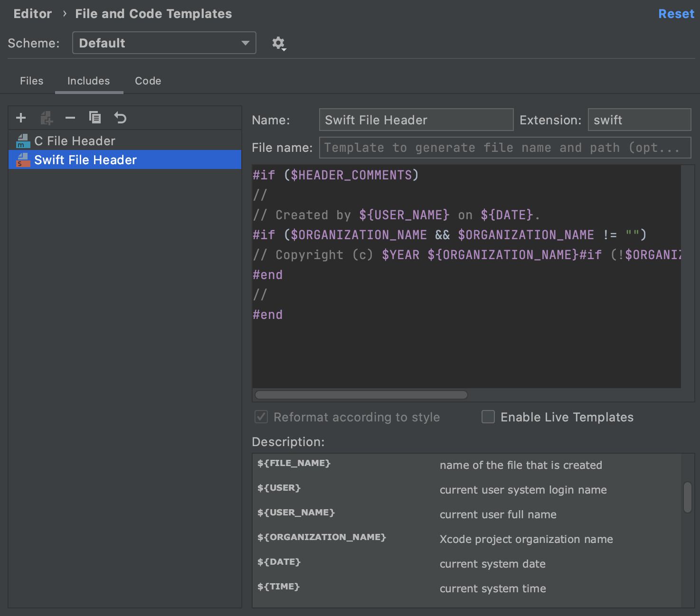The image size is (700, 616).
Task: Click 'name of the file that is created'
Action: coord(521,465)
